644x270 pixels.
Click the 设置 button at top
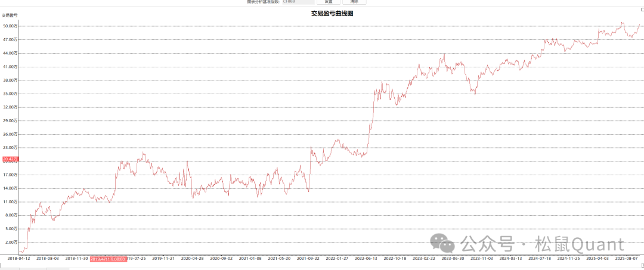(328, 2)
